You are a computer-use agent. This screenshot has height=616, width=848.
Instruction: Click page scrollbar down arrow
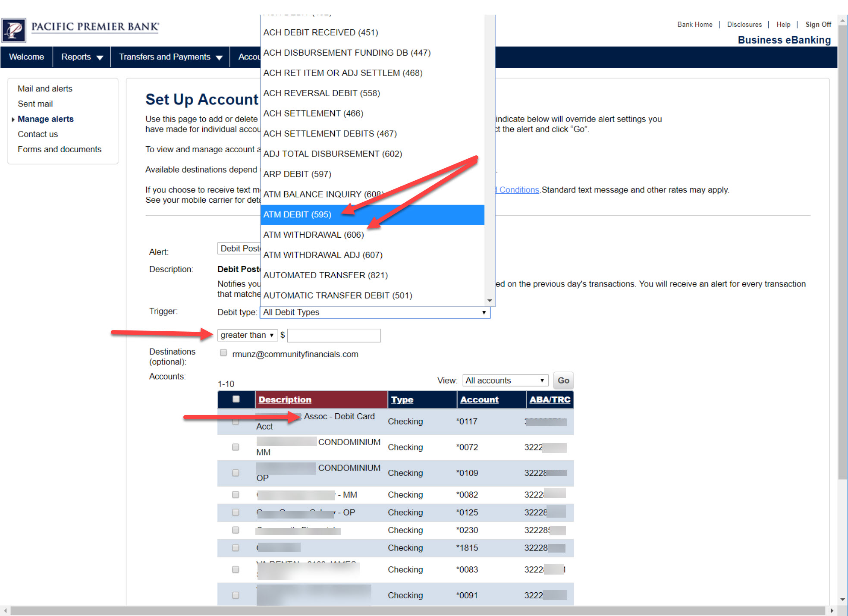pos(842,600)
